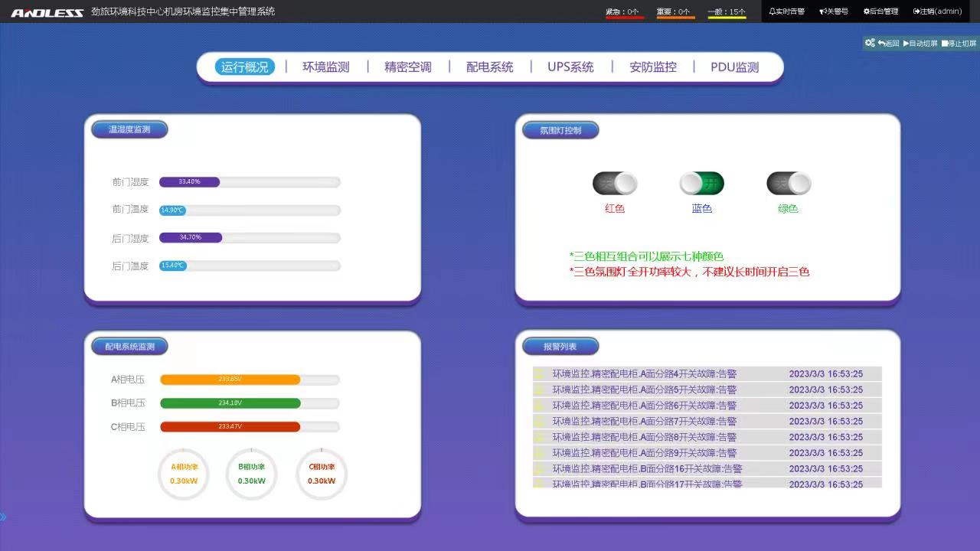
Task: Go to the PDU监测 tab
Action: tap(734, 67)
